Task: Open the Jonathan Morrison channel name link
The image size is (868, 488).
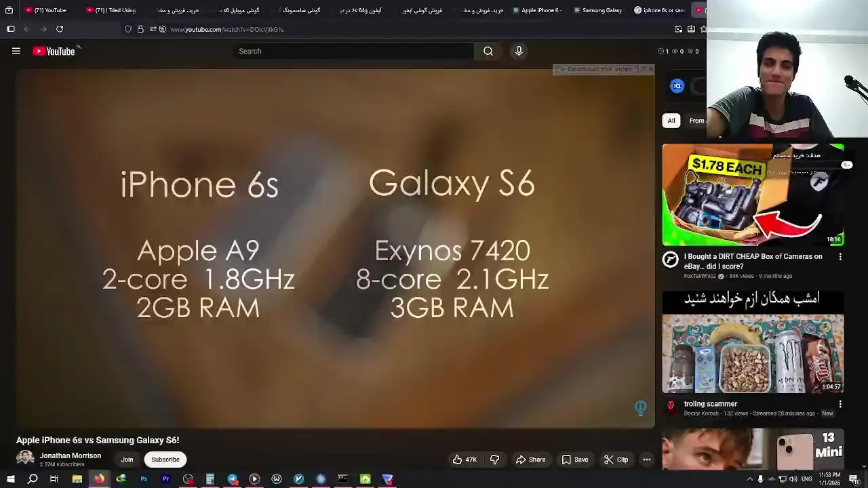Action: [x=70, y=455]
